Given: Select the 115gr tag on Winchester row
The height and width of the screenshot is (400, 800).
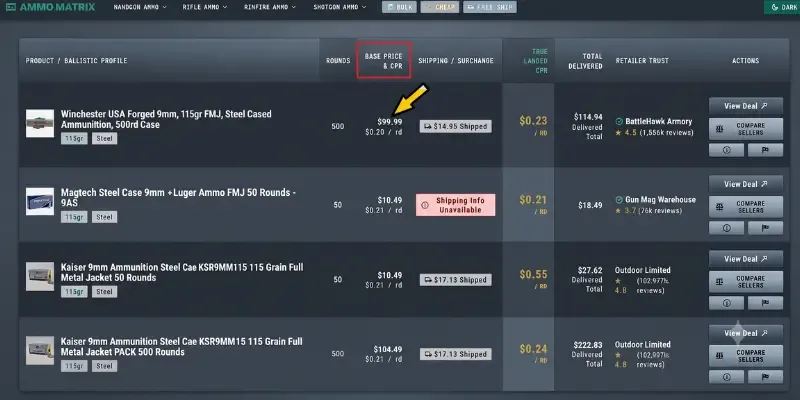Looking at the screenshot, I should 74,138.
